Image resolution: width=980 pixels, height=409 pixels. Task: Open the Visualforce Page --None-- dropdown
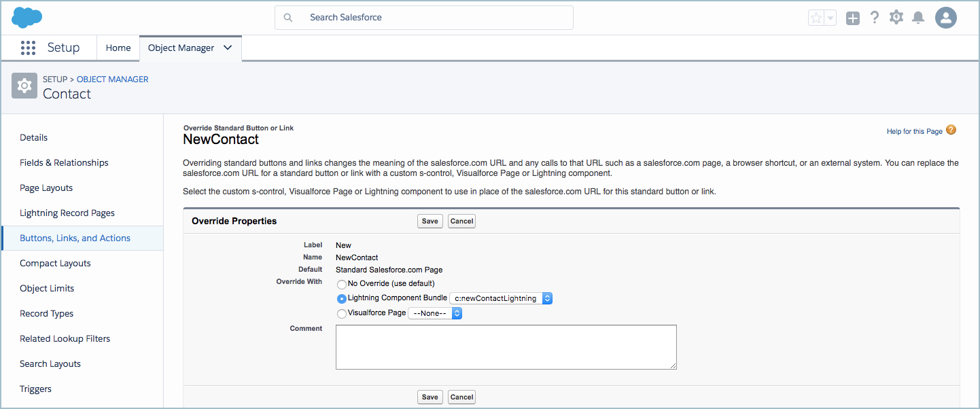[x=435, y=313]
